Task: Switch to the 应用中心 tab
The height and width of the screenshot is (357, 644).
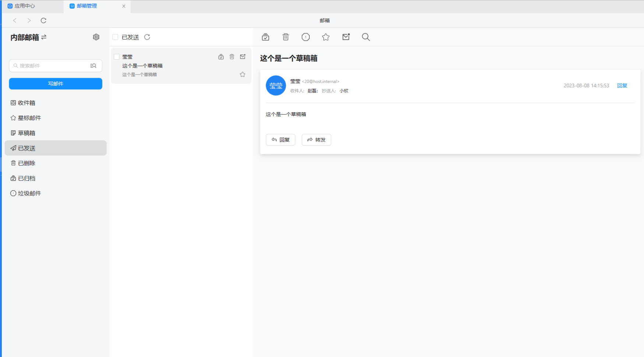Action: tap(24, 6)
